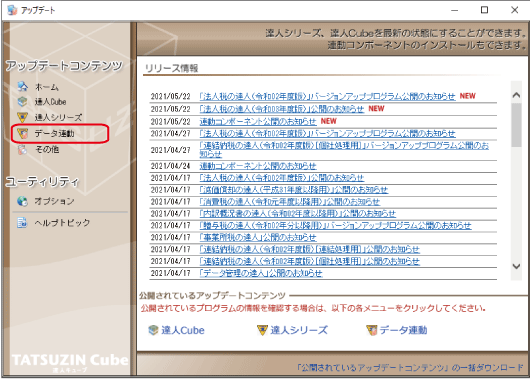Open 連動コンポーネント公開のお知らせ link marked NEW
This screenshot has height=379, width=530.
click(x=258, y=121)
